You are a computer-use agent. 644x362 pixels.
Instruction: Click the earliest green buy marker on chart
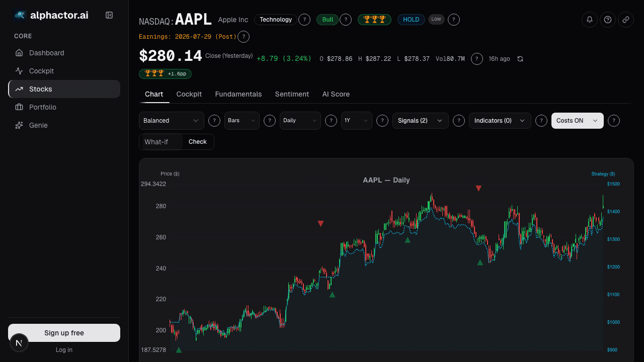[179, 350]
